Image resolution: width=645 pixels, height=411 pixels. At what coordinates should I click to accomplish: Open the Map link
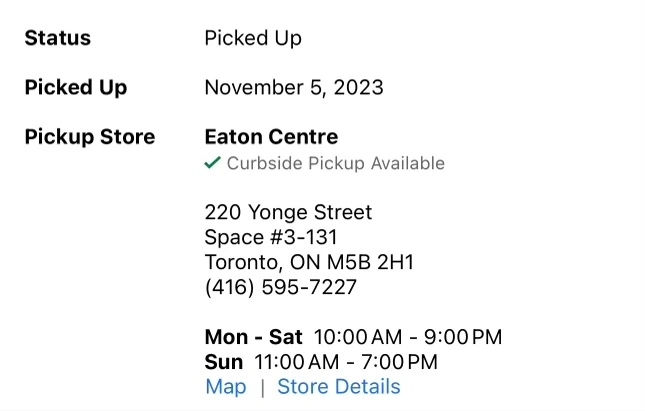pos(225,387)
